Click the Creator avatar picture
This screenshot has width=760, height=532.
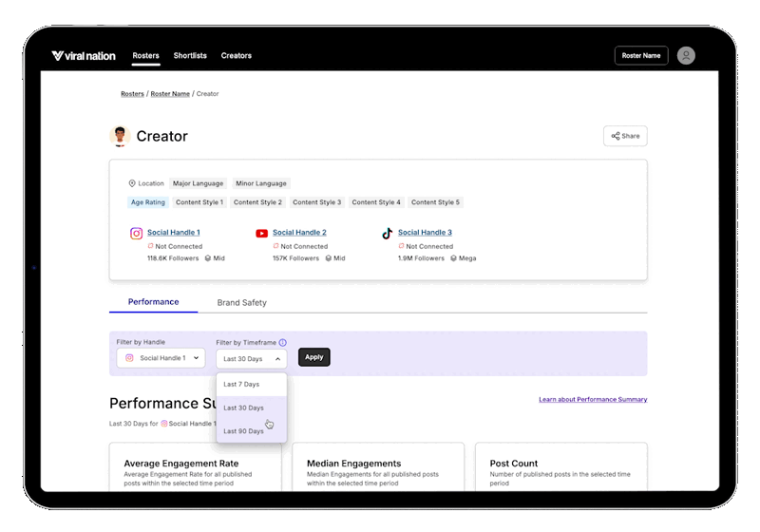click(x=120, y=136)
